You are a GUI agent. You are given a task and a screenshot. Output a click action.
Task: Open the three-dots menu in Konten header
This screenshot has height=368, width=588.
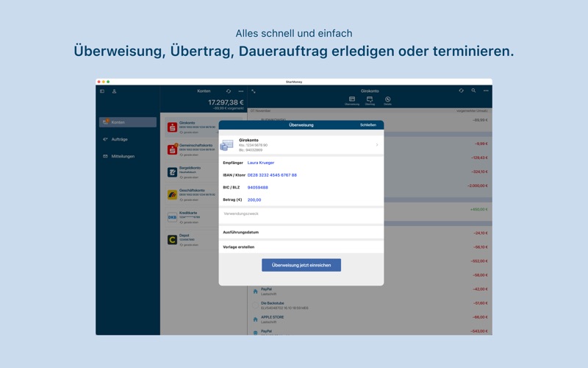pyautogui.click(x=240, y=91)
